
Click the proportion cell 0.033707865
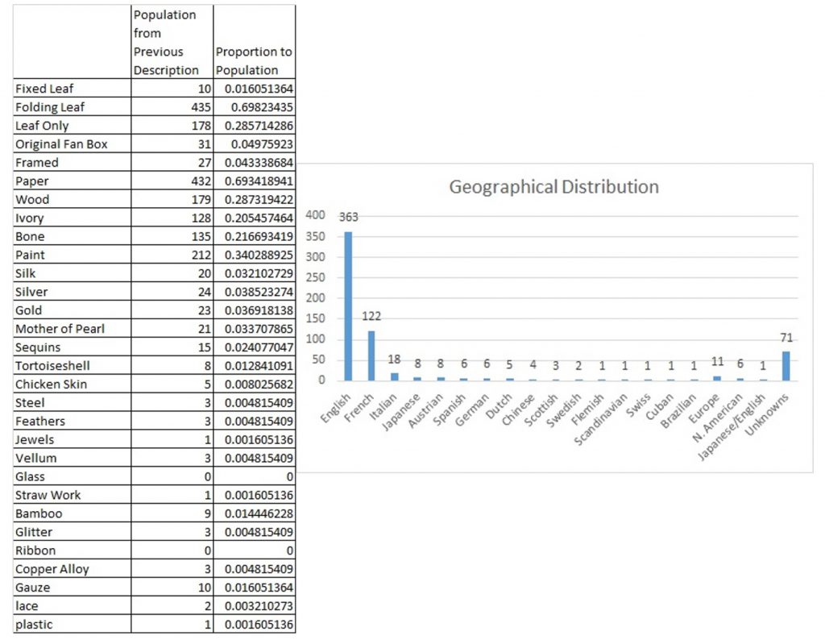pyautogui.click(x=255, y=329)
